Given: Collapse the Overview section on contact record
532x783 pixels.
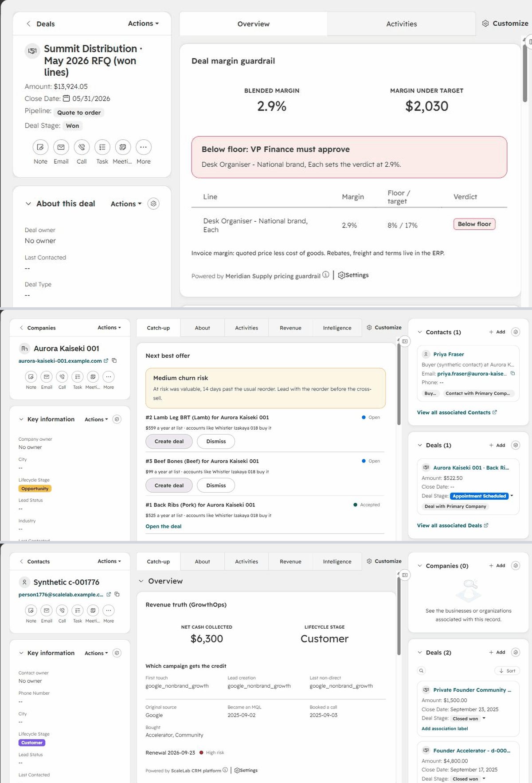Looking at the screenshot, I should [x=141, y=581].
